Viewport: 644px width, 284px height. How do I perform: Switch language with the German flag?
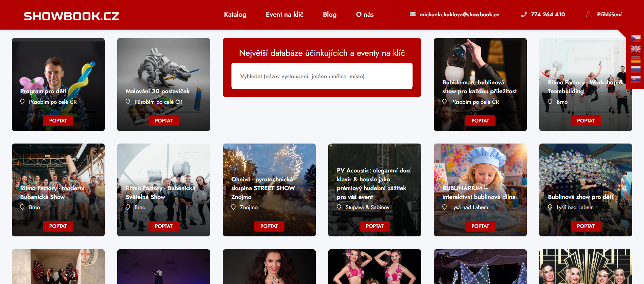pos(636,59)
